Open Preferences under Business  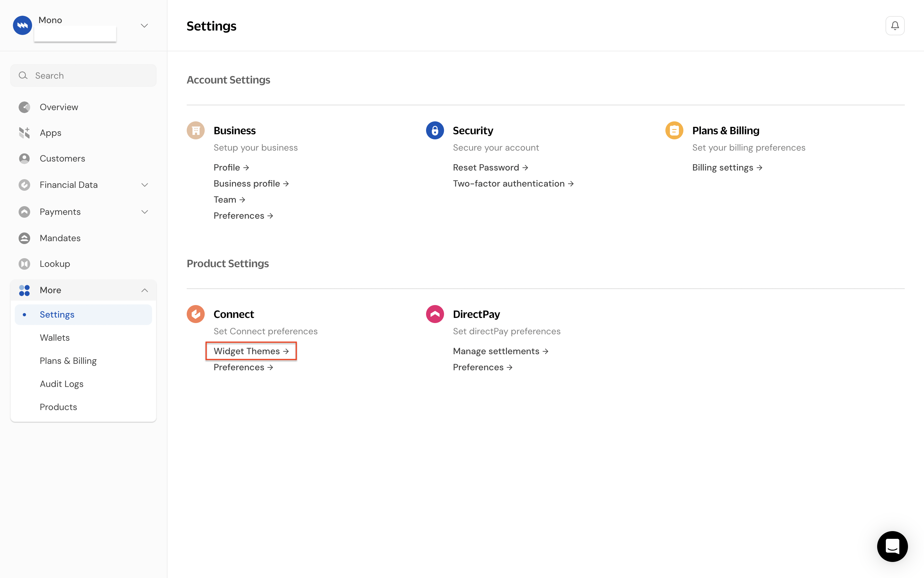(243, 215)
